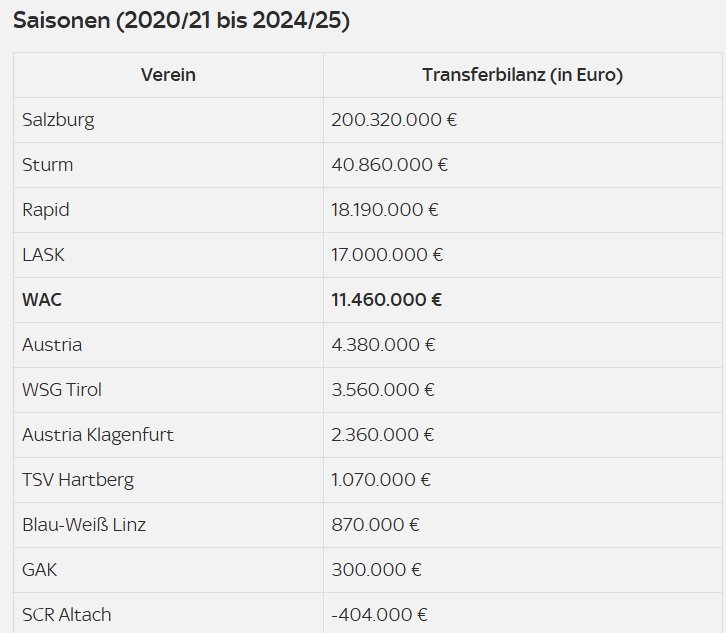Select the Rapid club cell
726x633 pixels.
point(46,210)
